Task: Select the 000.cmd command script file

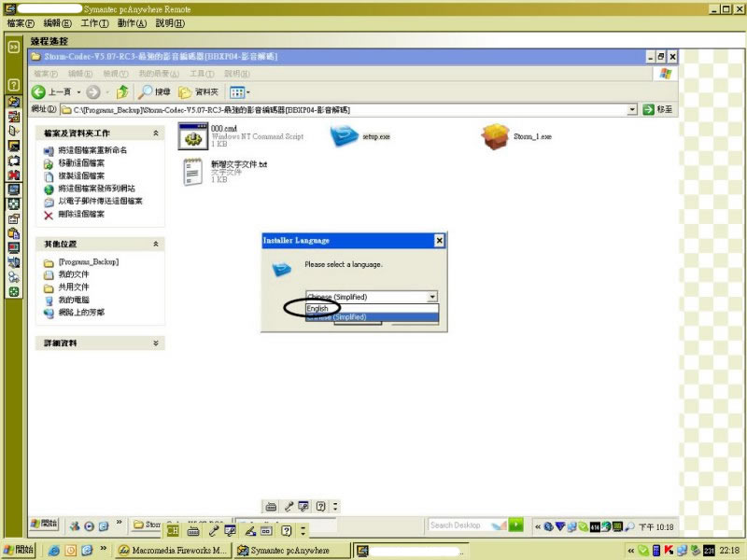Action: coord(193,136)
